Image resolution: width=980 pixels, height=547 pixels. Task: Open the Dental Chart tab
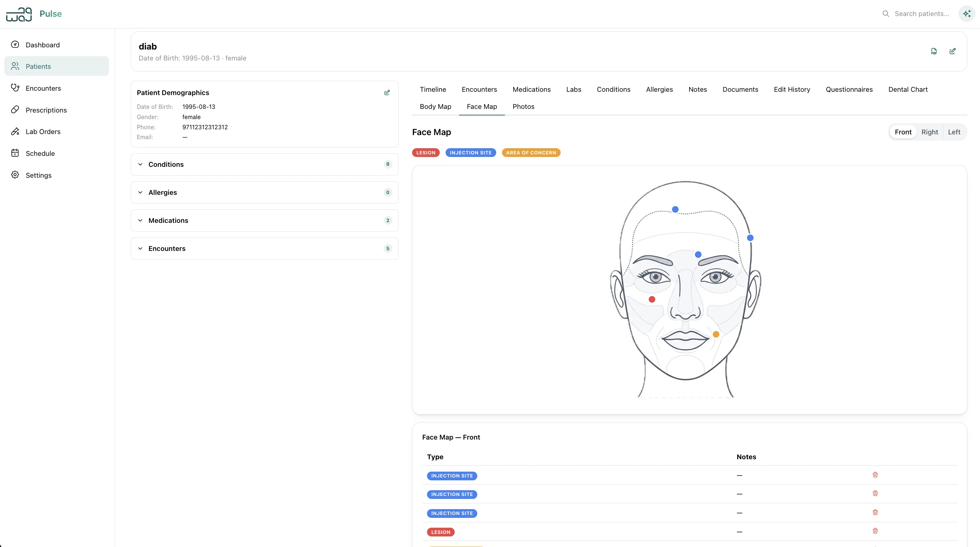(x=908, y=89)
